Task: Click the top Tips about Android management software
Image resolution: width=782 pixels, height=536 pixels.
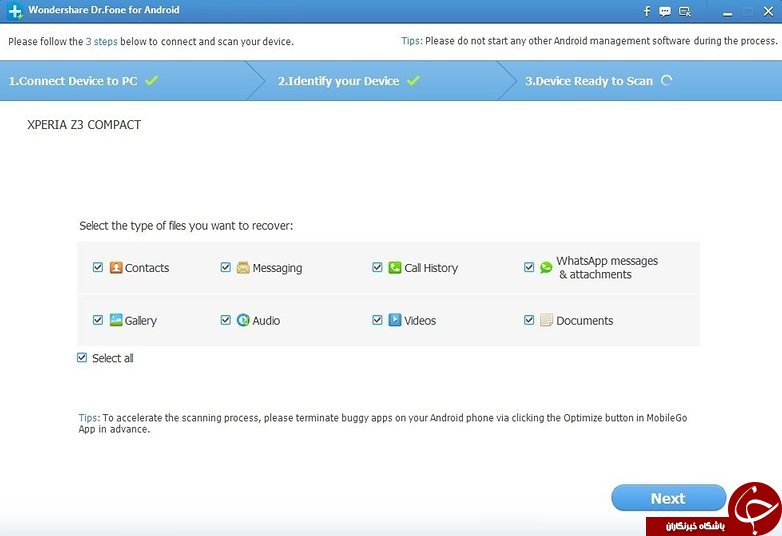Action: 589,41
